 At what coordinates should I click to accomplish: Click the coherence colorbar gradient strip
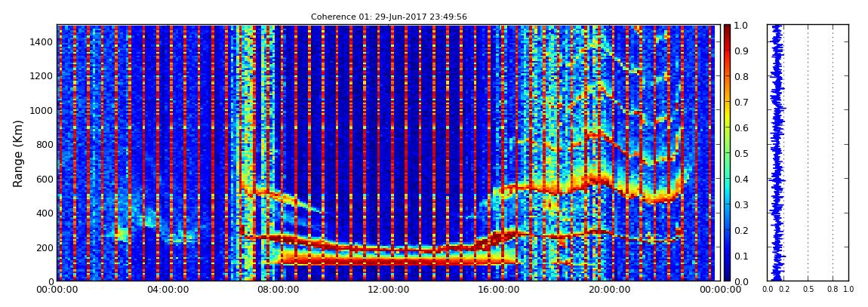tap(727, 152)
